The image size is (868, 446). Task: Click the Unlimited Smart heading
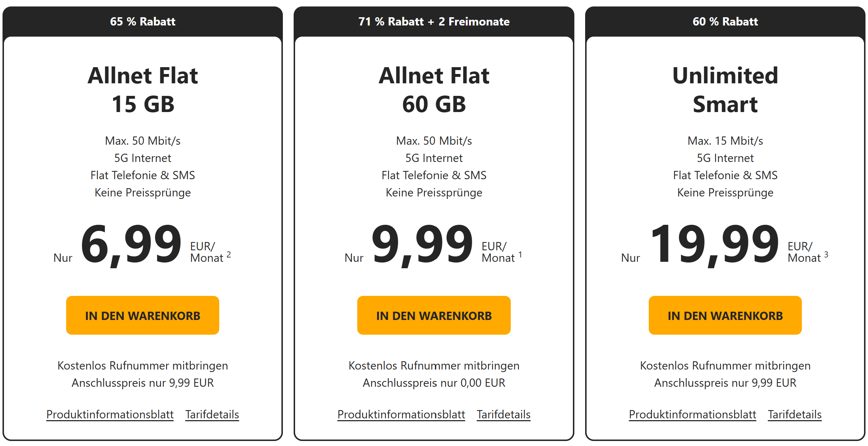[725, 90]
